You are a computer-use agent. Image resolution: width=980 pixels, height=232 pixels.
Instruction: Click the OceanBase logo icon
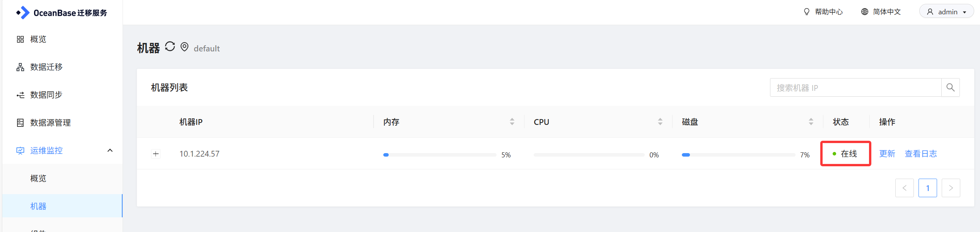pyautogui.click(x=23, y=13)
